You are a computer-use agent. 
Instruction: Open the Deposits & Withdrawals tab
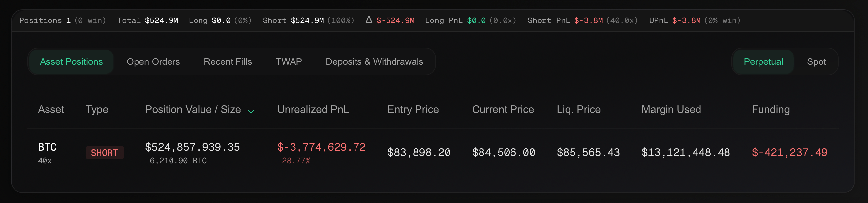click(374, 62)
